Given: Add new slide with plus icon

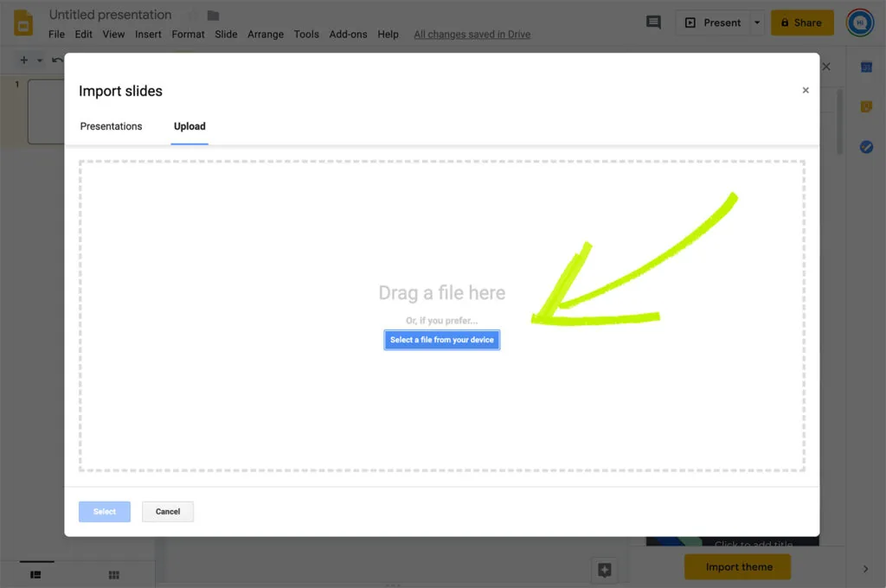Looking at the screenshot, I should (x=23, y=60).
